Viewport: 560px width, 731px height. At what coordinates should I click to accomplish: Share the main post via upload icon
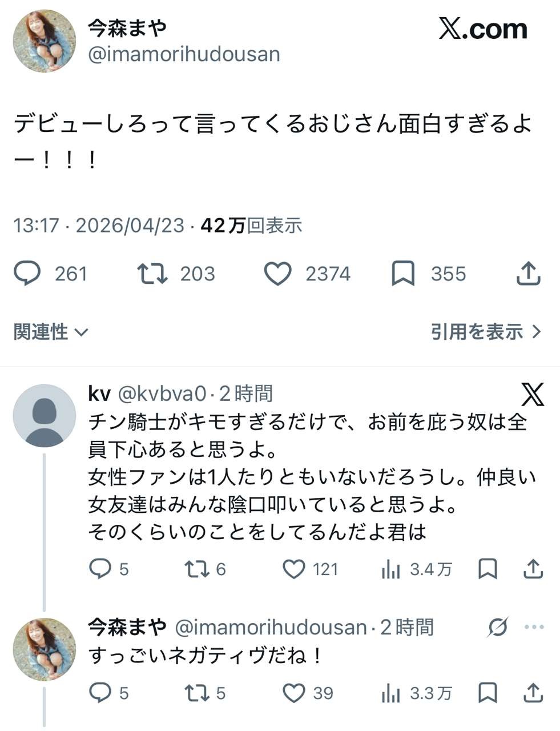coord(528,274)
